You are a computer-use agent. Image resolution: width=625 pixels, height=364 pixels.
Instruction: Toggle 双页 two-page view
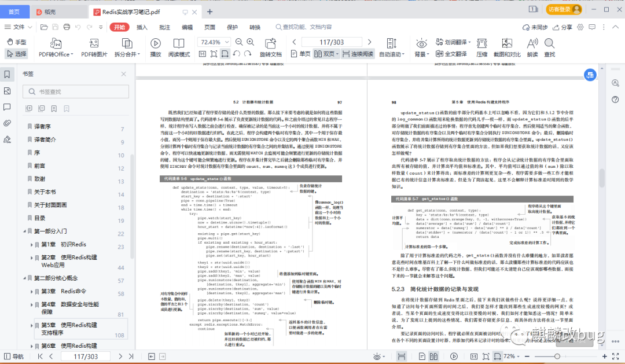[326, 54]
